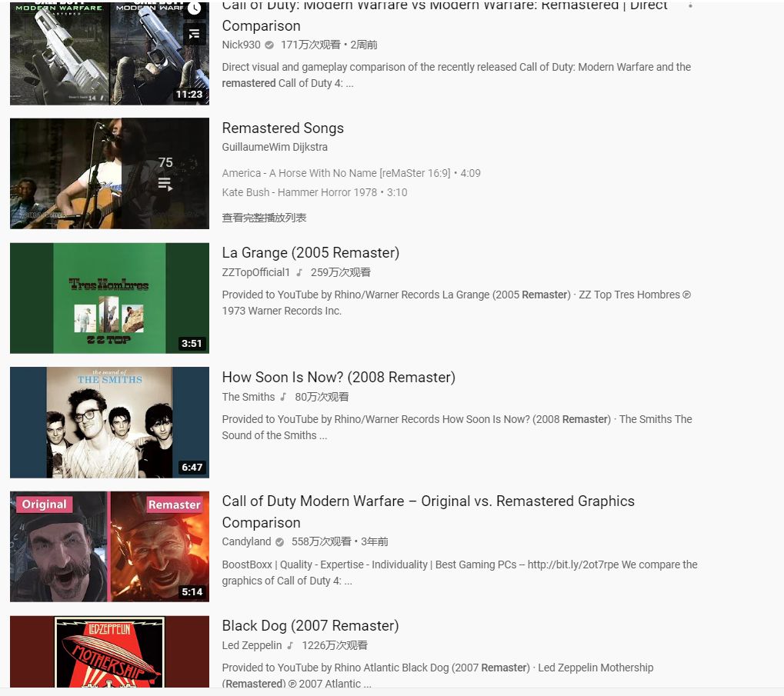Click 查看完整播放列表 to view full playlist
This screenshot has width=784, height=696.
pos(264,218)
